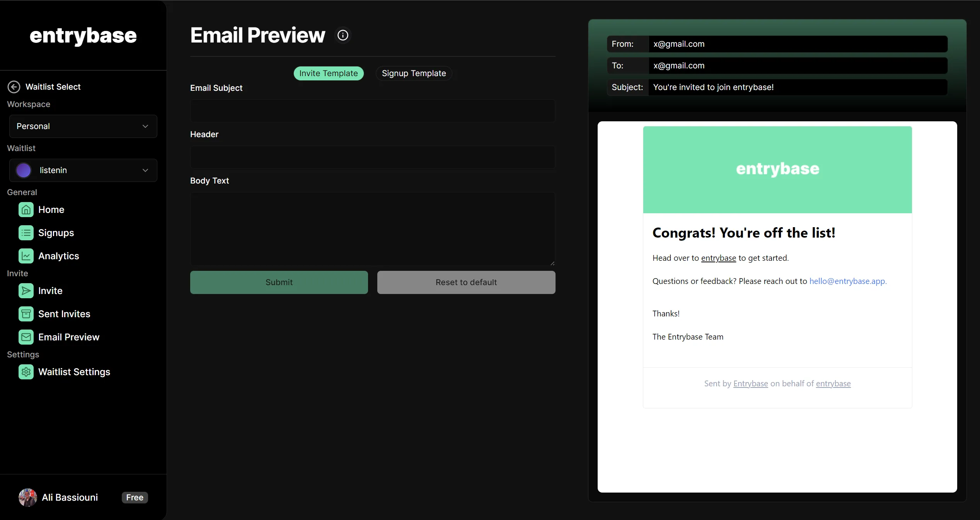Select the Invite Template toggle
This screenshot has height=520, width=980.
(328, 73)
